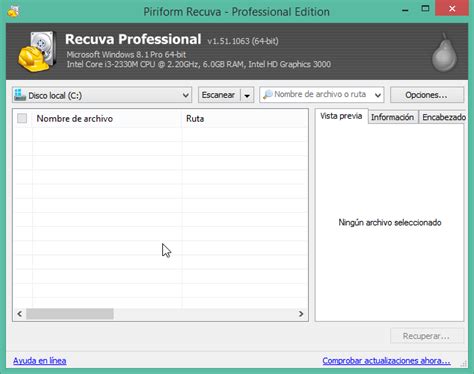Tick the select-all checkbox in file list header
This screenshot has height=374, width=474.
[x=22, y=118]
